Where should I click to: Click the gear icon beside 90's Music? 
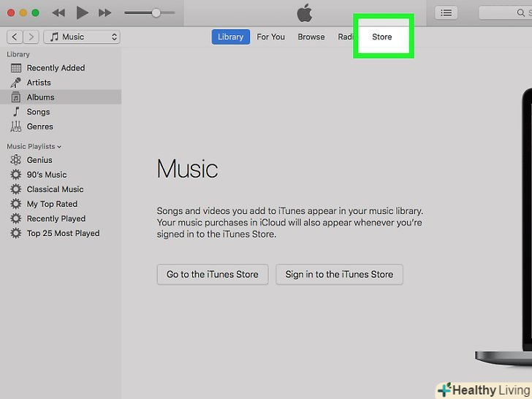(x=15, y=175)
